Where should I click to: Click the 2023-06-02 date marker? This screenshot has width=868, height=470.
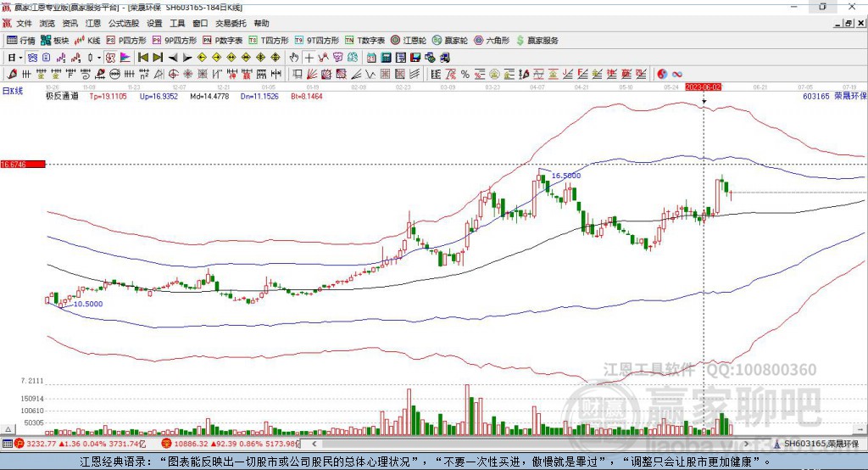tap(704, 87)
